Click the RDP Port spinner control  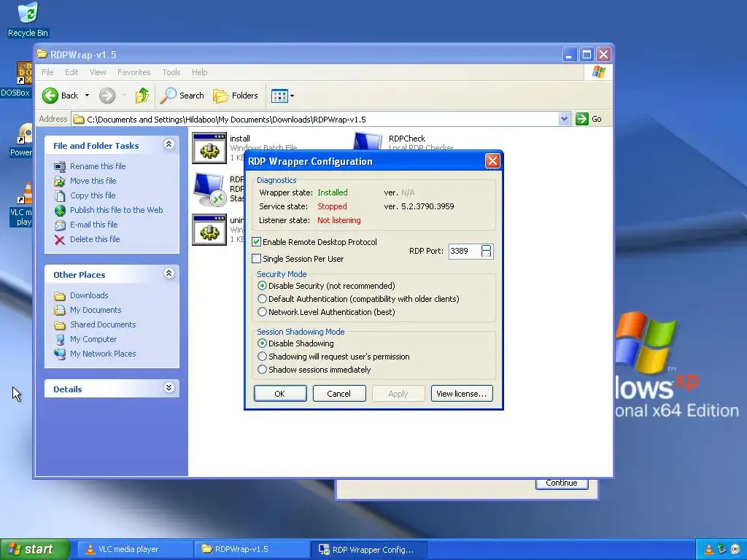[486, 251]
